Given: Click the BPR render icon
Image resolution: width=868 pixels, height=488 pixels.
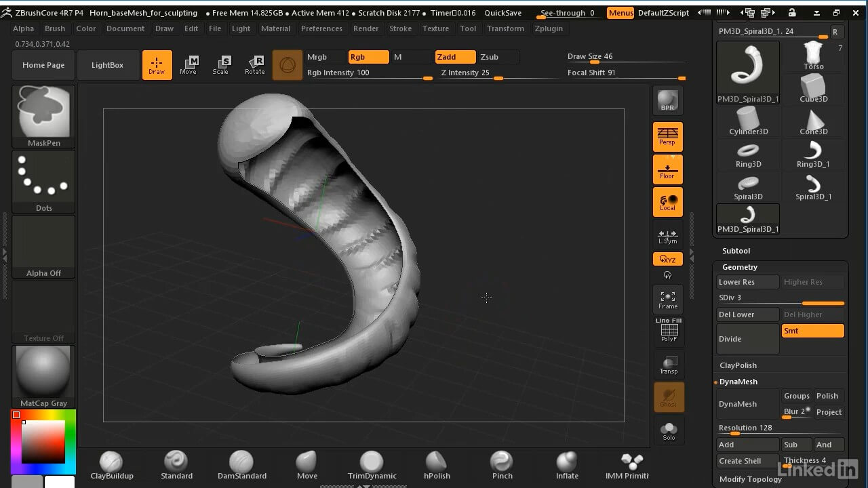Looking at the screenshot, I should (x=668, y=100).
